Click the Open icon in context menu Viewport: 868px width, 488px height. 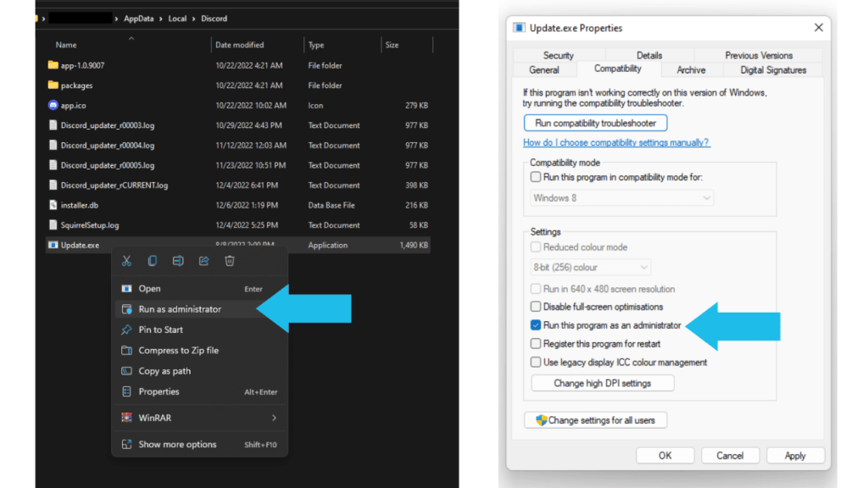(x=127, y=288)
